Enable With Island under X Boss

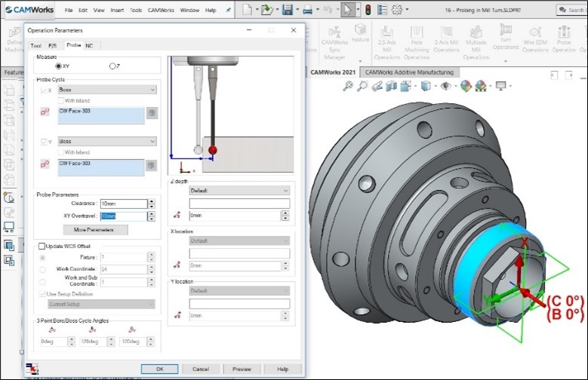pyautogui.click(x=60, y=100)
